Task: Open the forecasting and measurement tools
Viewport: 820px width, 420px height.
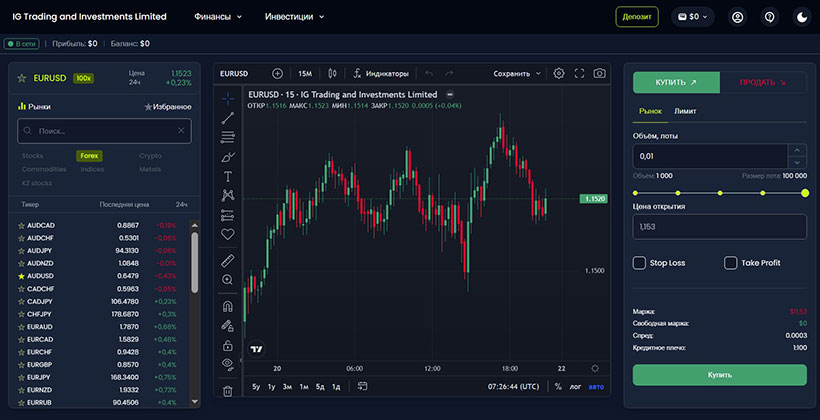Action: coord(228,215)
